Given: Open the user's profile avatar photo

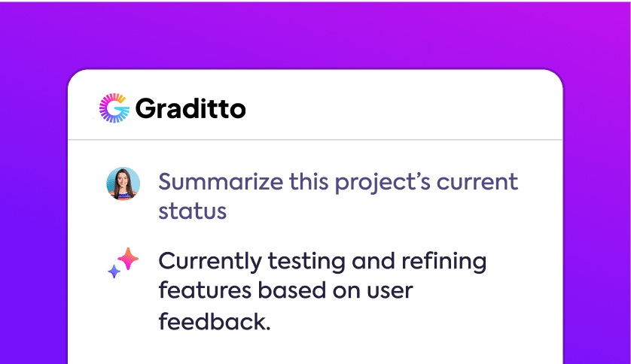Looking at the screenshot, I should point(123,184).
